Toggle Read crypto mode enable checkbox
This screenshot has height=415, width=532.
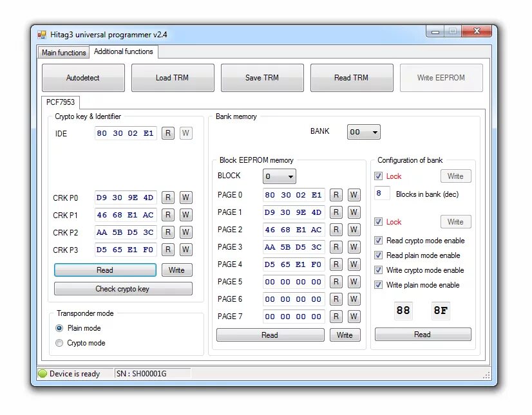tap(378, 241)
